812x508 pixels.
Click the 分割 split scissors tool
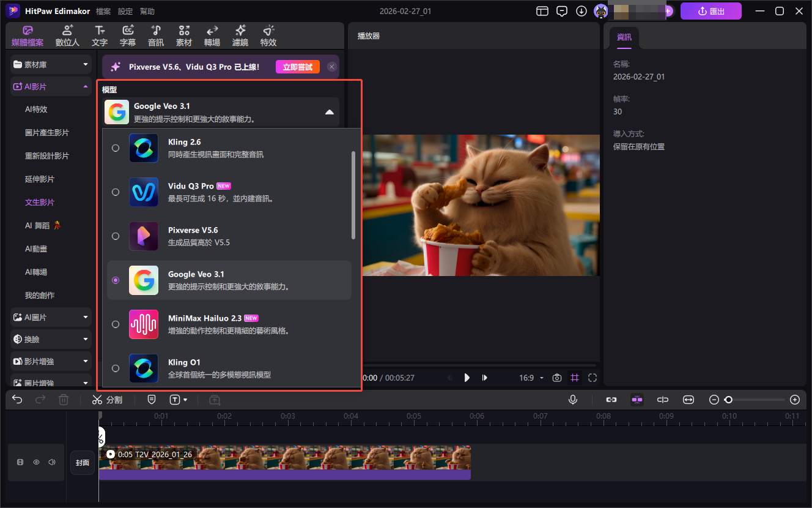(x=107, y=400)
